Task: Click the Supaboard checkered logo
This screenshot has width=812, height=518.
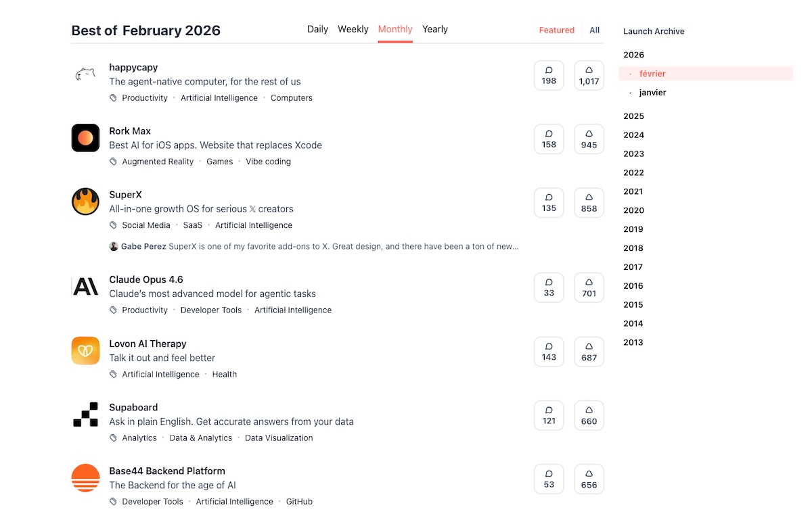Action: click(x=85, y=415)
